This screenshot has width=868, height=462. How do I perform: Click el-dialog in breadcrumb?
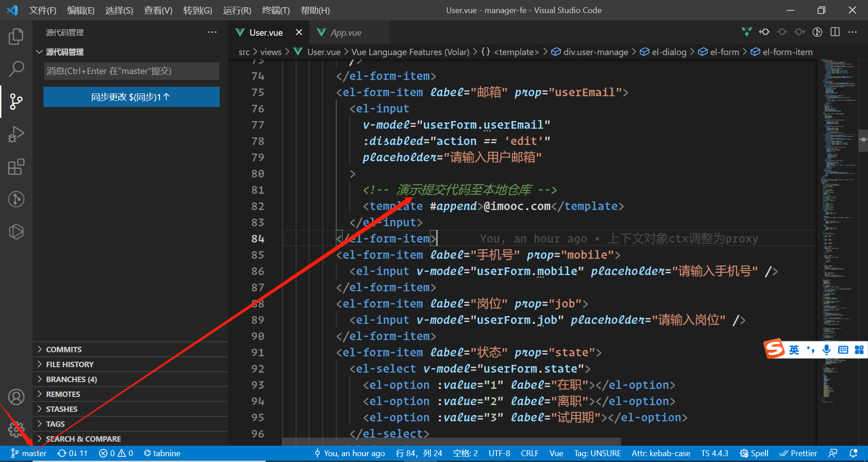click(x=663, y=52)
